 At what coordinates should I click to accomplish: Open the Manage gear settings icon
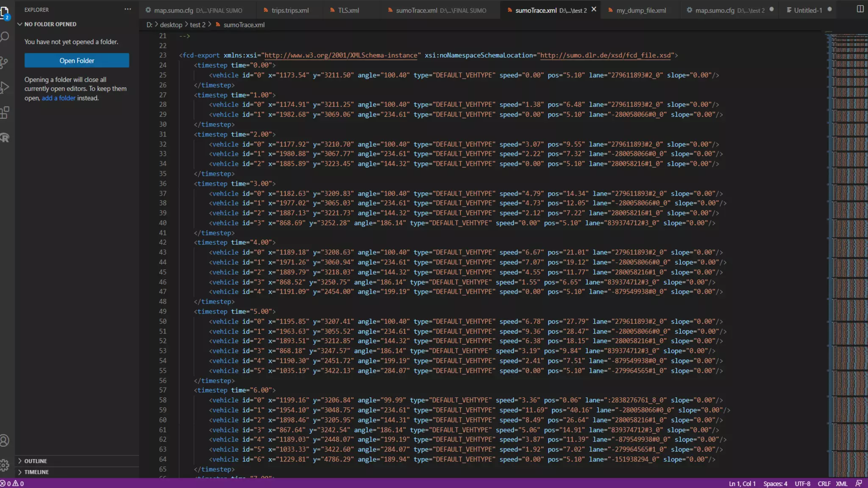click(x=5, y=465)
